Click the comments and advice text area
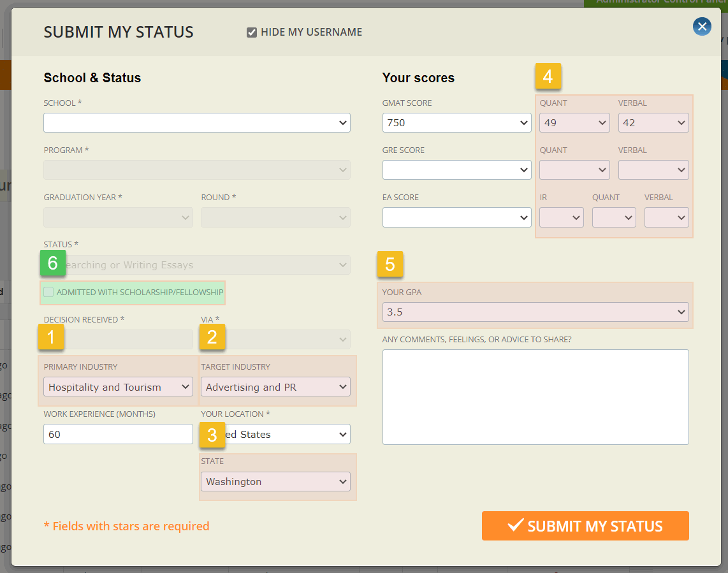Image resolution: width=728 pixels, height=573 pixels. [x=535, y=396]
